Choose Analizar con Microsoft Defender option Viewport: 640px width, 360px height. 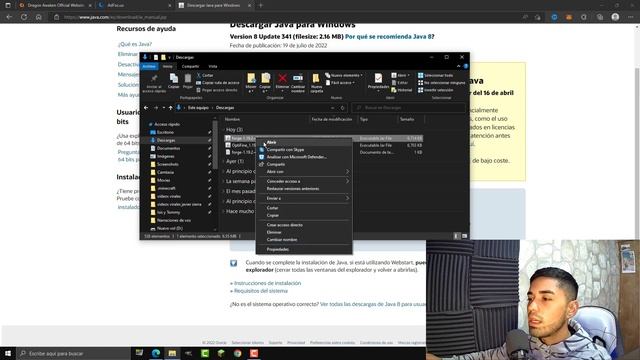tap(304, 157)
